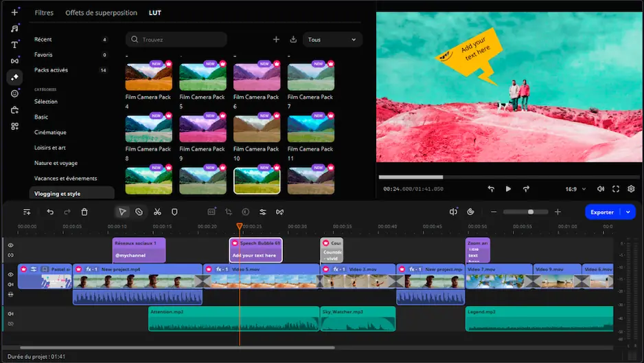The image size is (644, 363).
Task: Click the timeline zoom slider handle
Action: coord(530,212)
